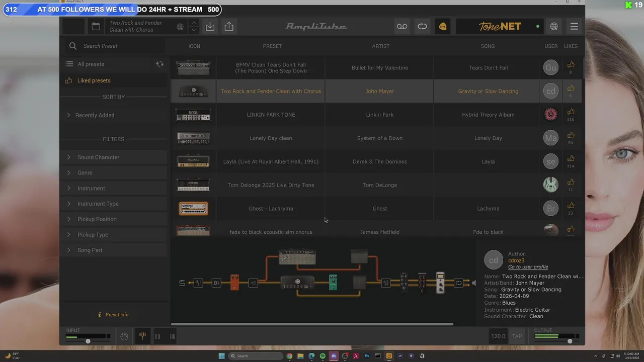
Task: Adjust the INPUT level slider
Action: (x=88, y=341)
